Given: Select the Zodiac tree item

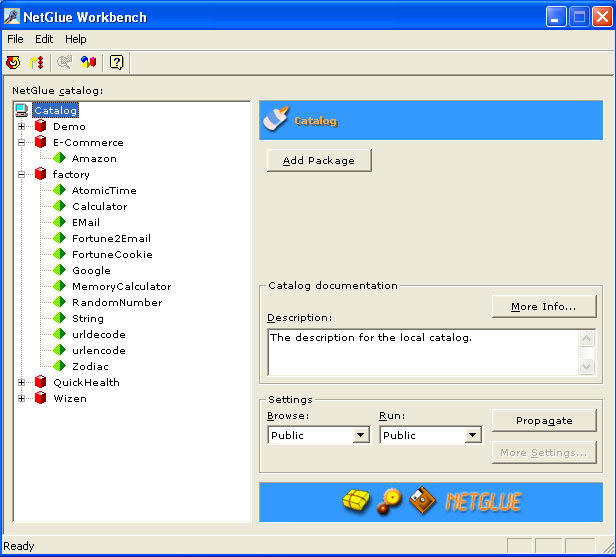Looking at the screenshot, I should point(90,366).
